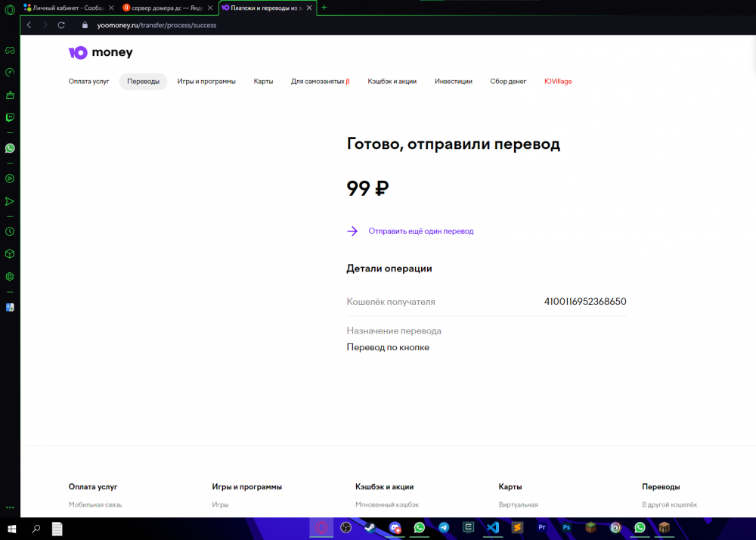This screenshot has width=756, height=540.
Task: Go back using the browser back arrow
Action: (x=29, y=25)
